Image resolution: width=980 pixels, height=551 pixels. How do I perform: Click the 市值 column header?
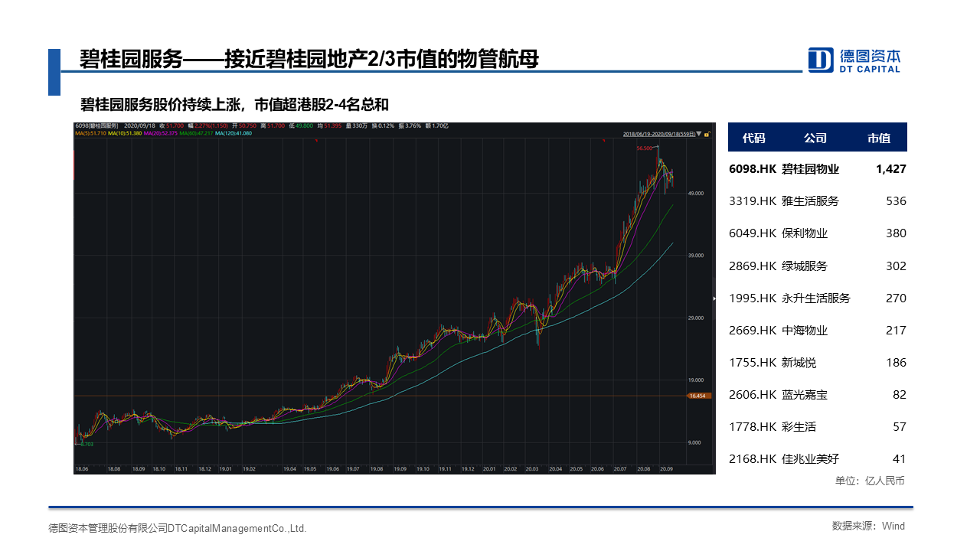[x=879, y=139]
